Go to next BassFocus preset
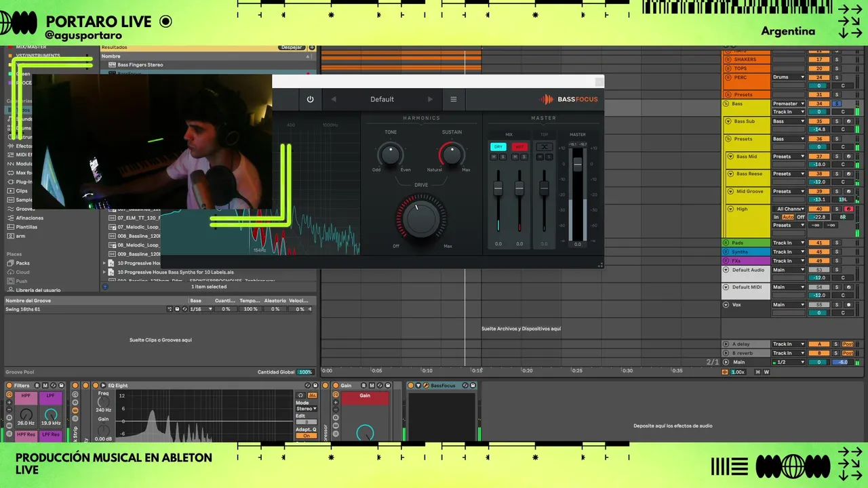 click(x=430, y=99)
